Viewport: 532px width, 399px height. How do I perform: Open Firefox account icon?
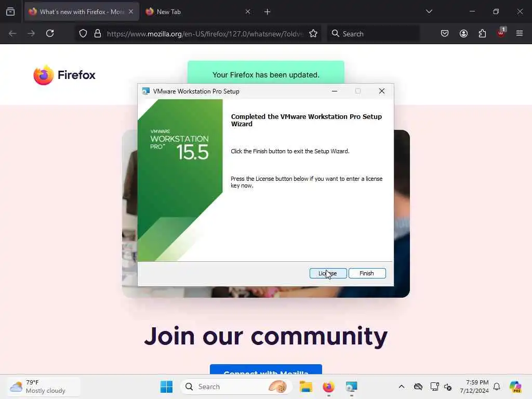(463, 34)
